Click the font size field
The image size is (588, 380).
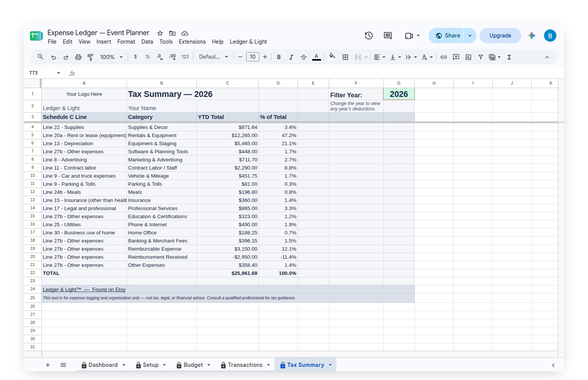point(253,57)
